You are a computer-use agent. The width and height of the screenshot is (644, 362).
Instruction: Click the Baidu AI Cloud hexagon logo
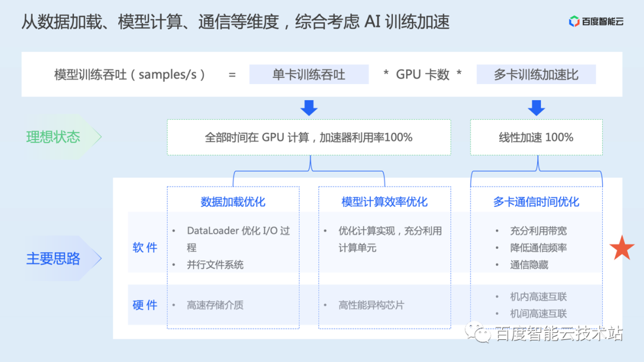coord(574,19)
